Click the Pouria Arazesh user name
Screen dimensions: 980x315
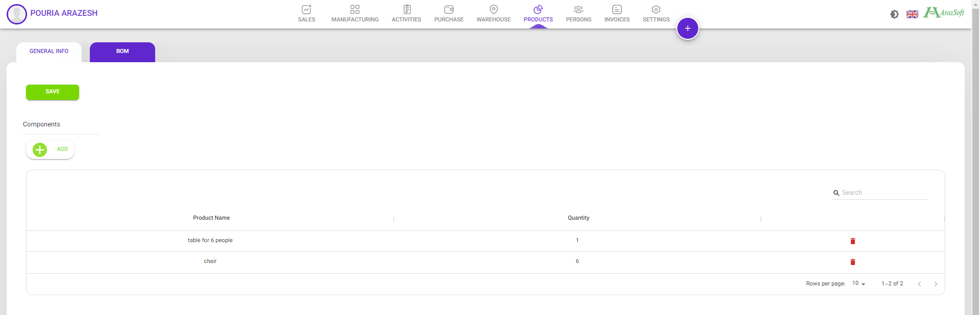(64, 13)
